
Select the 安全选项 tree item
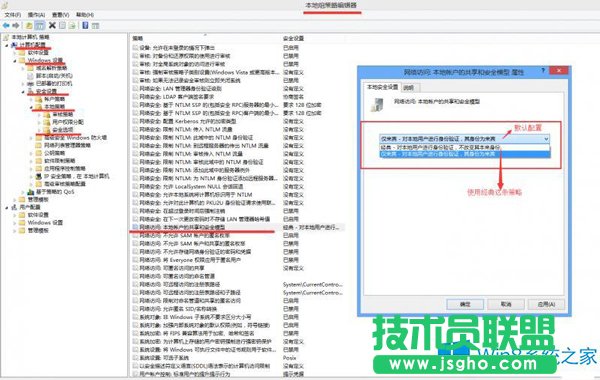(x=63, y=130)
